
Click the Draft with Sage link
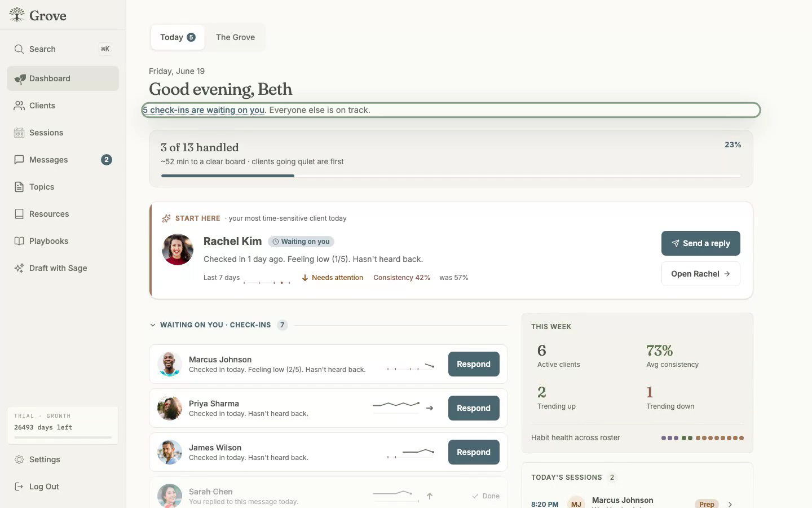pos(63,268)
